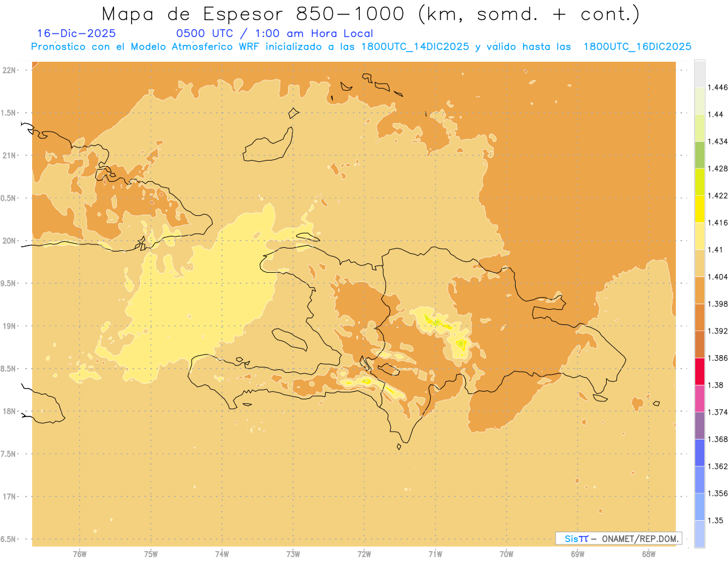This screenshot has width=728, height=562.
Task: Click the colorbar value label "1.422"
Action: 717,195
